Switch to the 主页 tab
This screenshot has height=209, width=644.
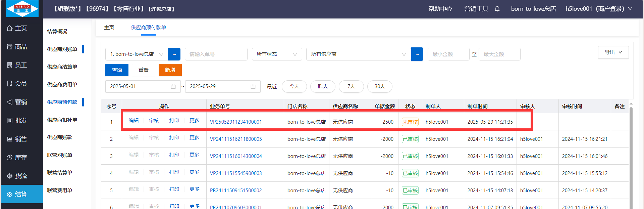[x=109, y=28]
